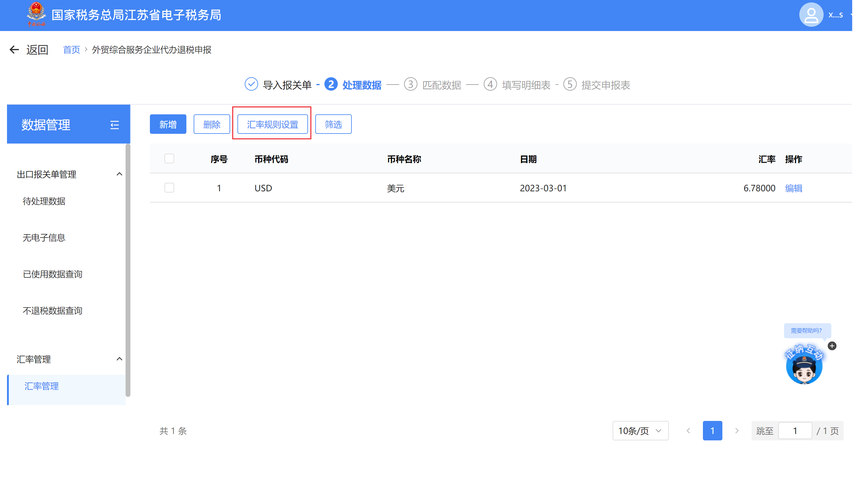Click 编辑 link for USD row
Screen dimensions: 868x493
point(793,188)
